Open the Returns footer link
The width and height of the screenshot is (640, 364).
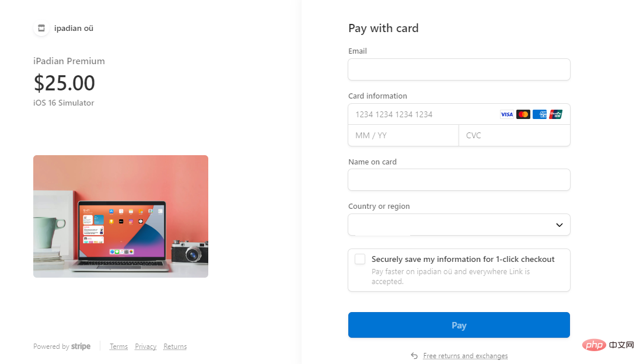pos(175,346)
